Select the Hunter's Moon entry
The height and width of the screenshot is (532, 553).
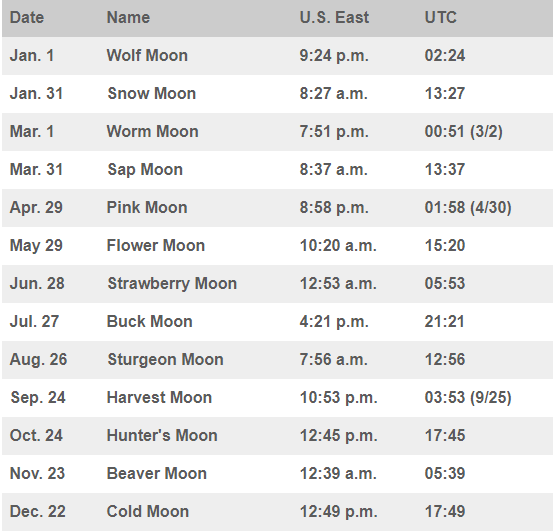(x=162, y=435)
